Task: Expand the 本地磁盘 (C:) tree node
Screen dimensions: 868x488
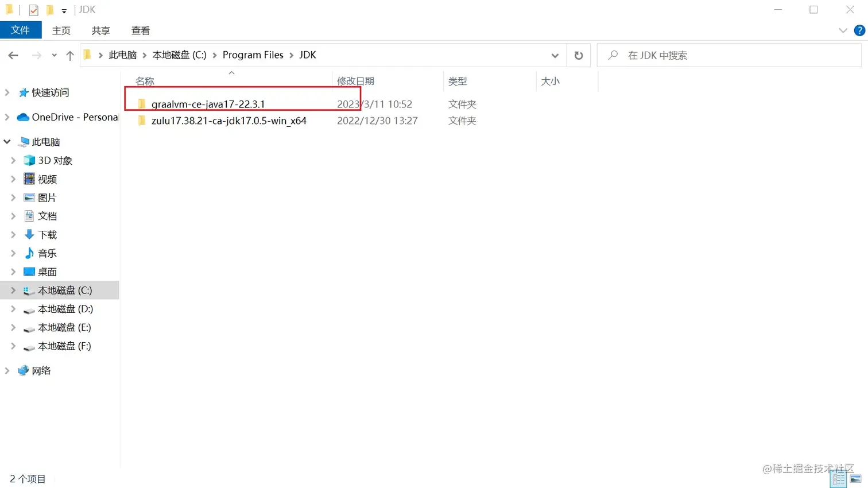Action: tap(13, 291)
